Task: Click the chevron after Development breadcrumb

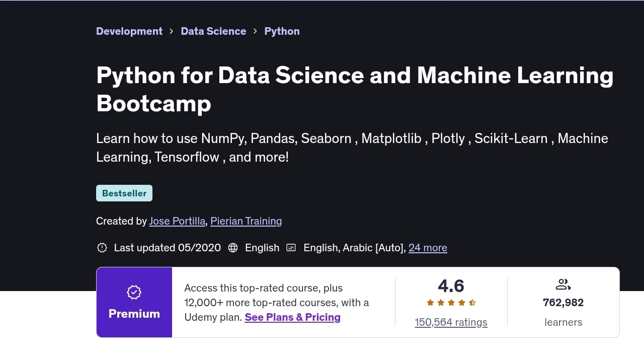Action: coord(172,31)
